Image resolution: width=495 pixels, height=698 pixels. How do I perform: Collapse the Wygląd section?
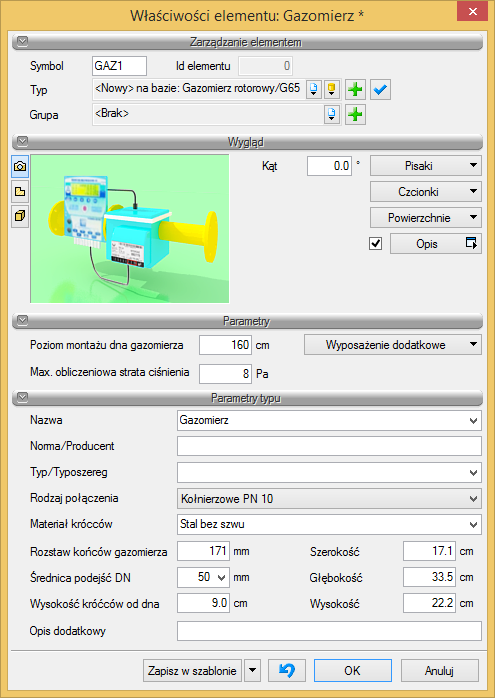tap(22, 142)
